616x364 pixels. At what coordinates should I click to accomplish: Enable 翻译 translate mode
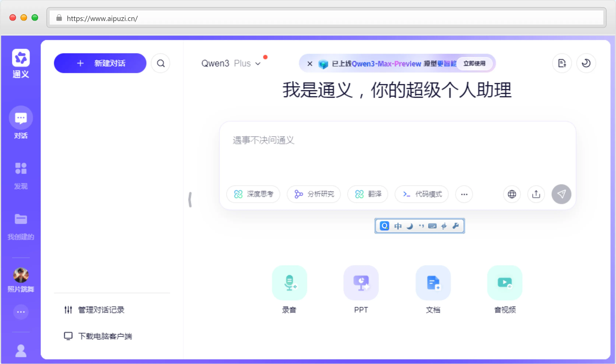click(x=368, y=194)
